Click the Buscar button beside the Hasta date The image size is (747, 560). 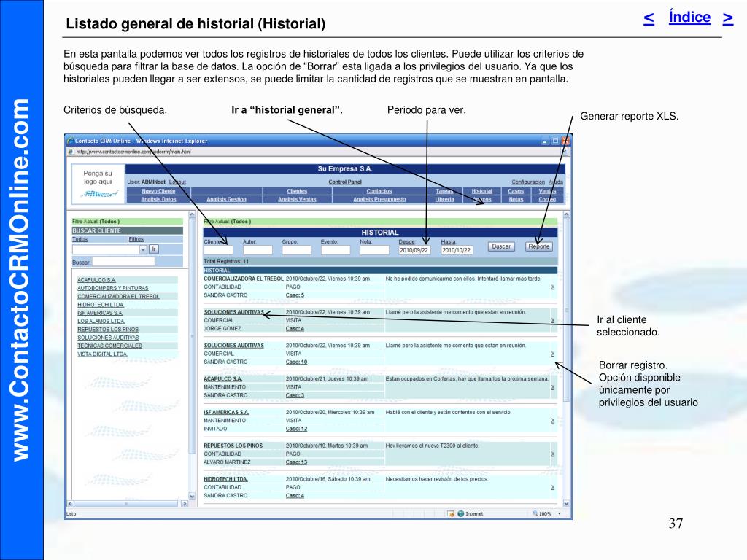(x=501, y=246)
